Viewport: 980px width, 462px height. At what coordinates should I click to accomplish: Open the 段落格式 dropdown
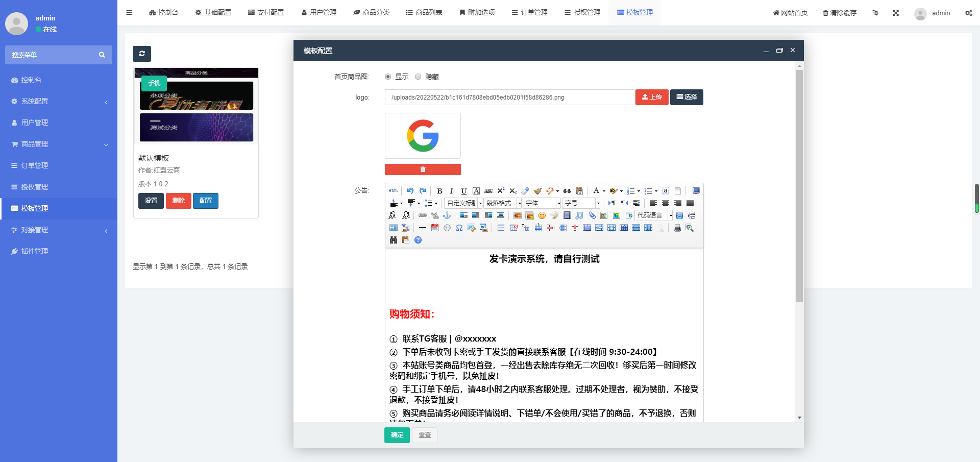point(503,203)
